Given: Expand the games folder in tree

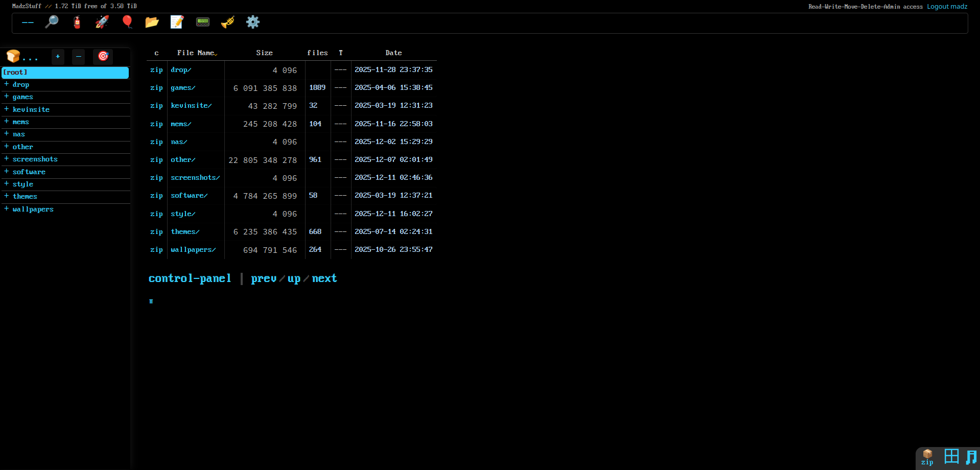Looking at the screenshot, I should click(7, 97).
